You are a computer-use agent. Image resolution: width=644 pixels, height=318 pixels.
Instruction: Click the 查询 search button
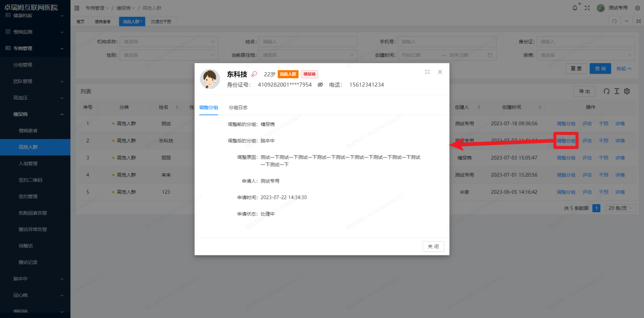click(600, 68)
